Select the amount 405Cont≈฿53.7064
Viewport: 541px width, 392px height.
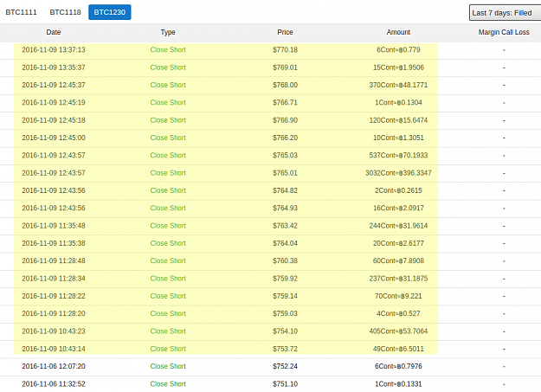(398, 331)
